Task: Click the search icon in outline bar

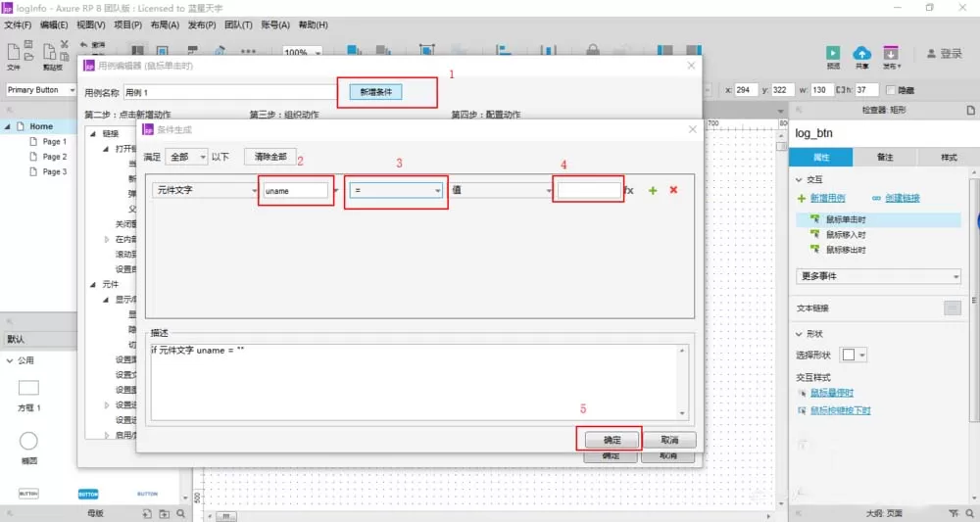Action: point(969,513)
